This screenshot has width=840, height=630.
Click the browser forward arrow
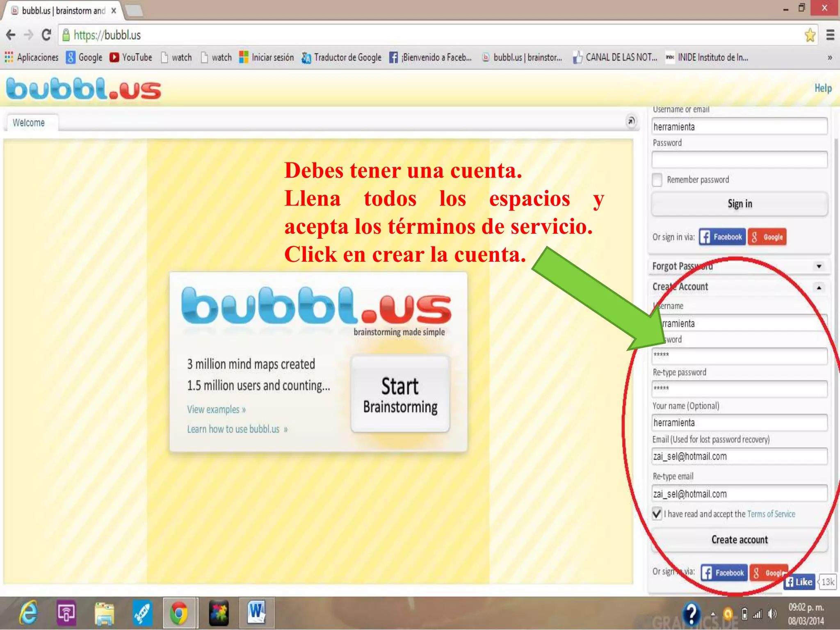pos(28,35)
